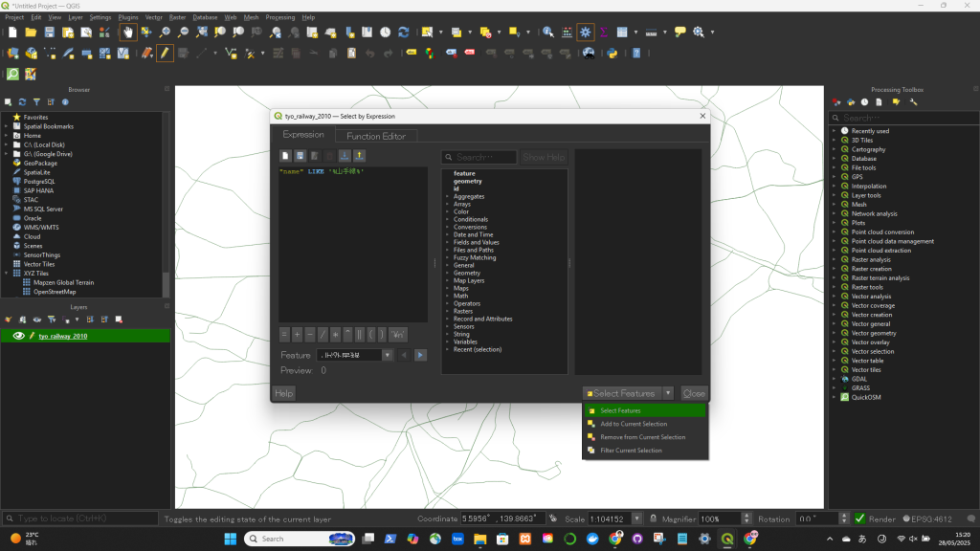Click the Close button in the expression dialog
Screen dimensions: 980x551
click(x=694, y=393)
